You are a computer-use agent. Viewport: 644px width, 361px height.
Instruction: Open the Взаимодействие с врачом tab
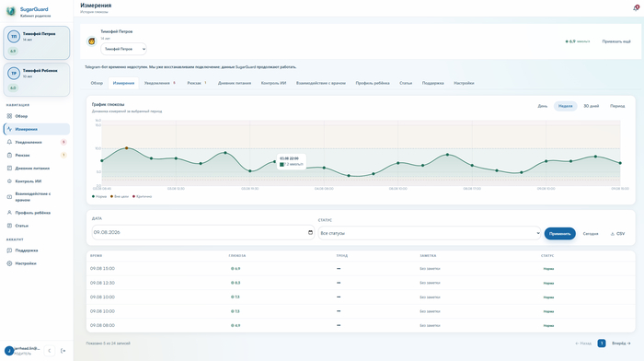point(321,83)
